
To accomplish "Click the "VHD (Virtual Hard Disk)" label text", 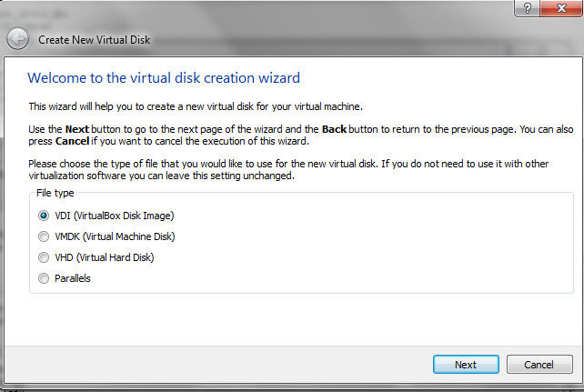I will (x=104, y=257).
